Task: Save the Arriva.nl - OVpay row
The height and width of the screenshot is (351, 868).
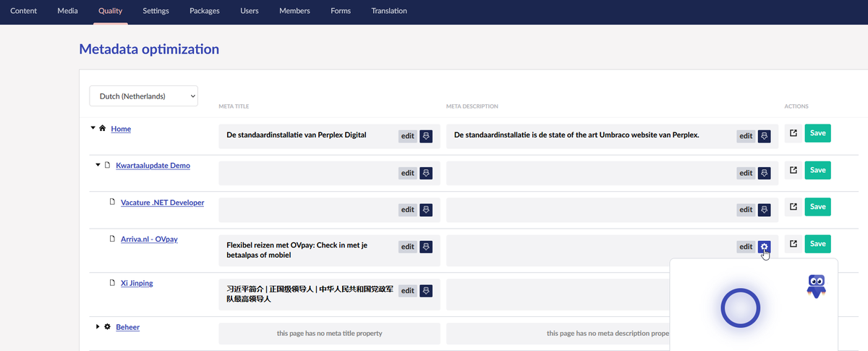Action: pos(817,244)
